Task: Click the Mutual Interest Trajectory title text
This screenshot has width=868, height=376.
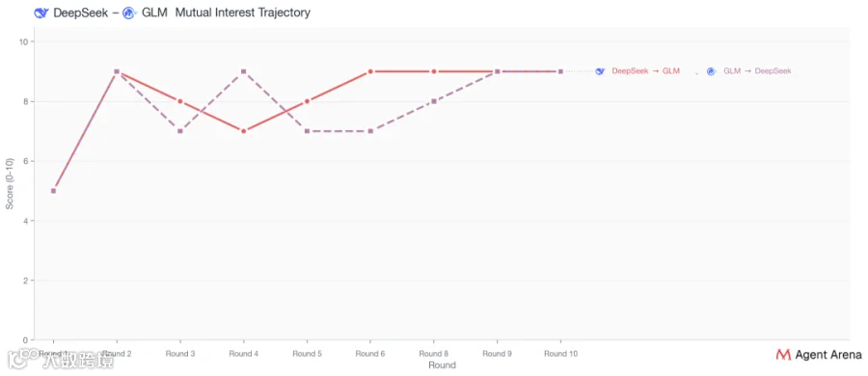Action: tap(242, 13)
